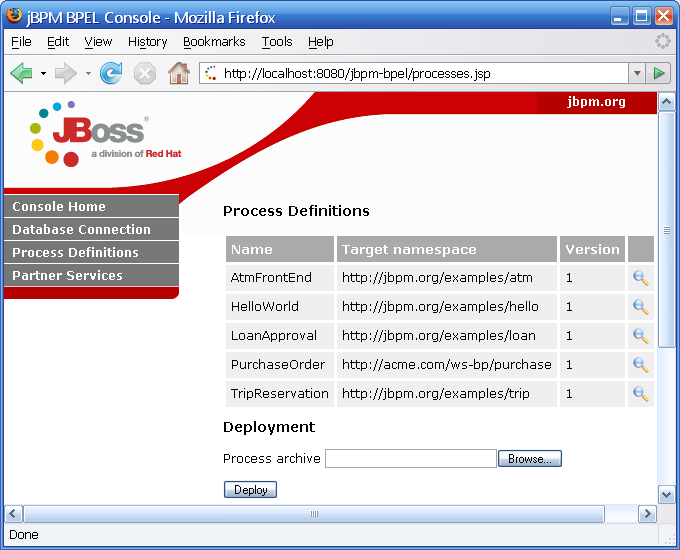Open details magnifier for PurchaseOrder

pos(641,365)
